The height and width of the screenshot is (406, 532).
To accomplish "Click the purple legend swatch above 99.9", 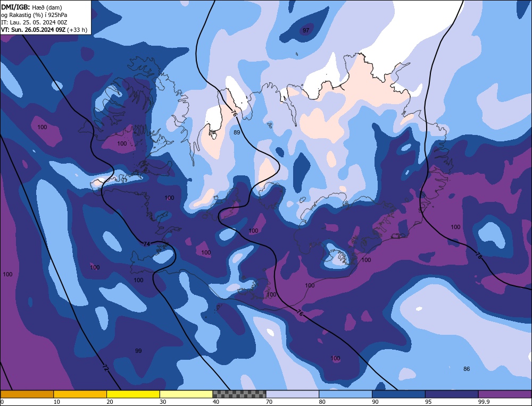I will (x=505, y=394).
